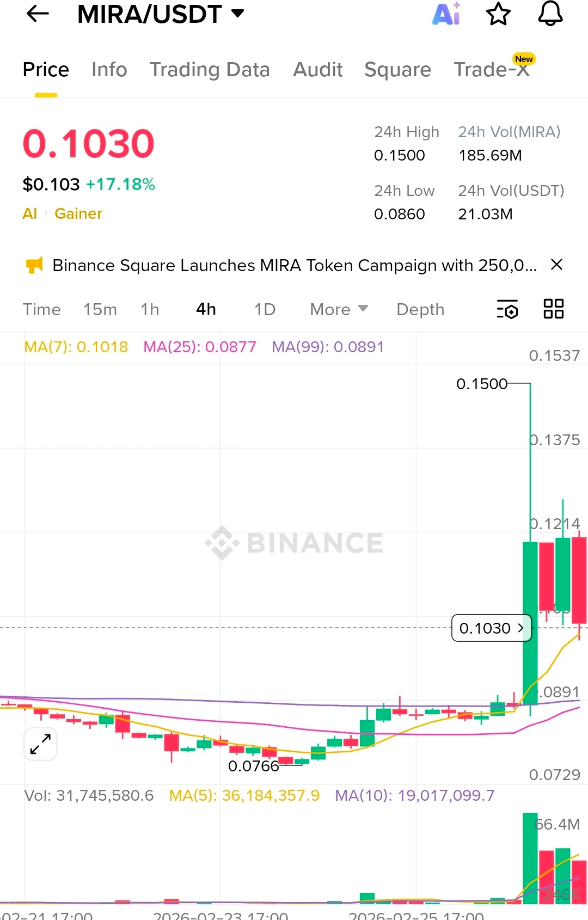Select the 15m interval
This screenshot has width=588, height=920.
click(100, 309)
